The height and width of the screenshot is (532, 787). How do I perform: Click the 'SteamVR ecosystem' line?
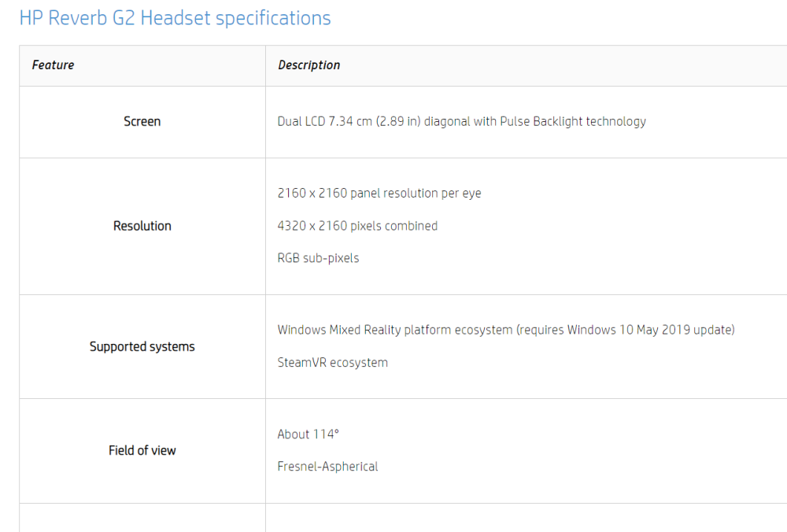click(332, 363)
